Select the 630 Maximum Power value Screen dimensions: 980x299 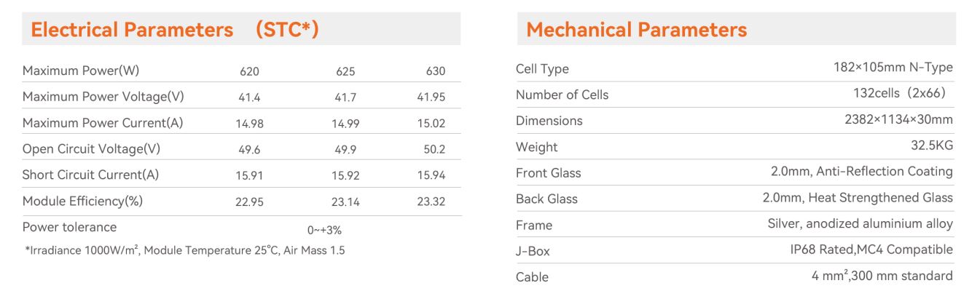pos(435,71)
